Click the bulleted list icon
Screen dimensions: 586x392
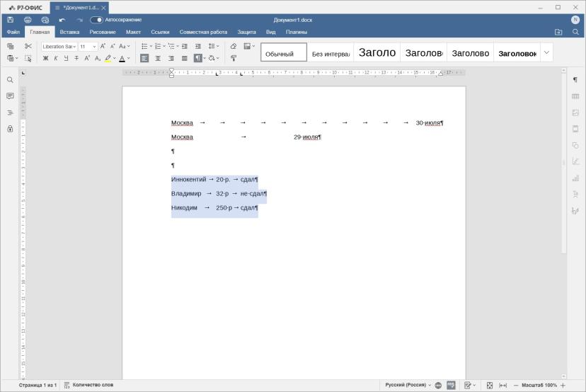[x=144, y=46]
